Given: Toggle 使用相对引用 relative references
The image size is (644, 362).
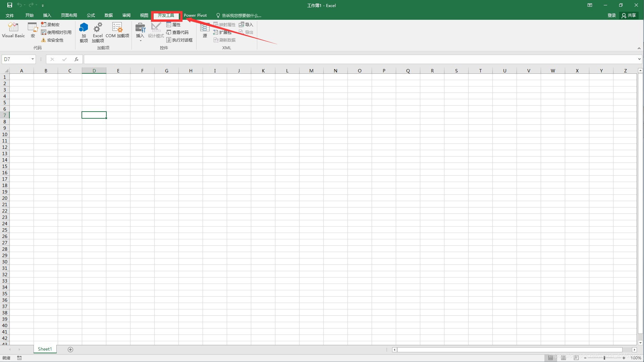Looking at the screenshot, I should tap(56, 32).
